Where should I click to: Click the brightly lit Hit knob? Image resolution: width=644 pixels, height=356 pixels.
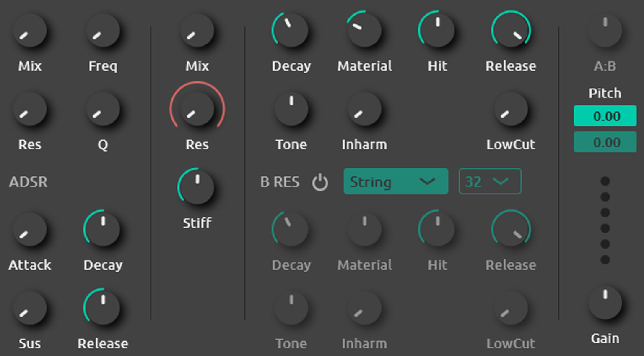point(437,31)
